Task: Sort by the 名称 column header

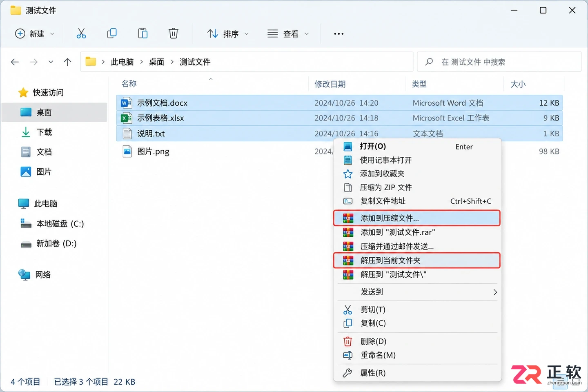Action: (129, 84)
